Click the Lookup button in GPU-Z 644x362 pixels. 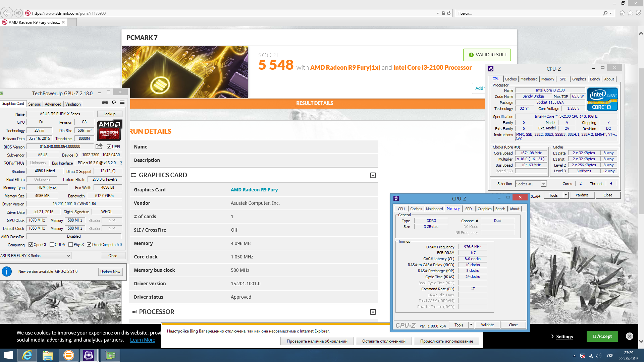(x=109, y=114)
